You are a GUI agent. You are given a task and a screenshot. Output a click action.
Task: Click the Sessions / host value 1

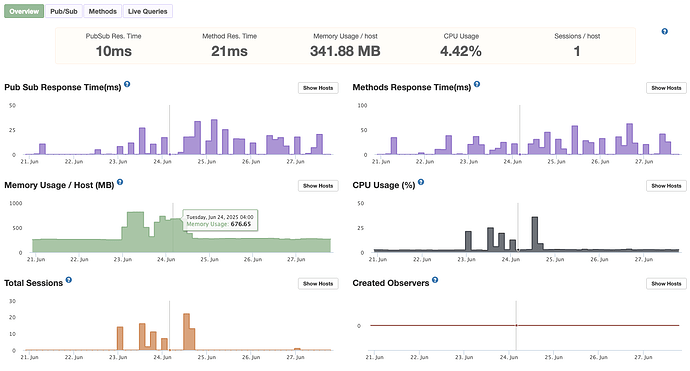click(x=577, y=51)
